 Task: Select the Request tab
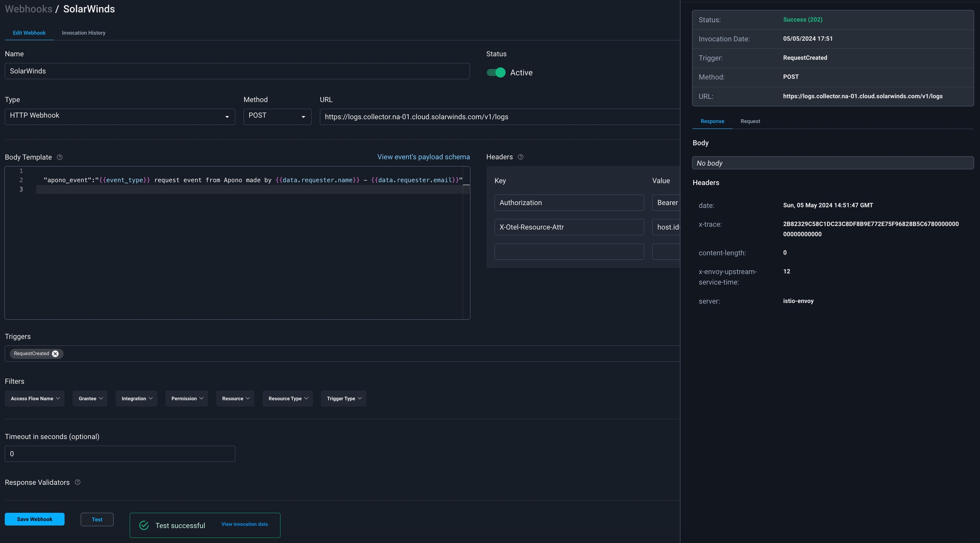[x=750, y=121]
